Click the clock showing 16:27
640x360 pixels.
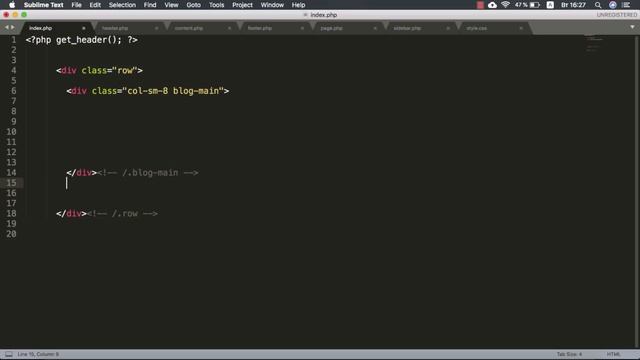[x=573, y=5]
